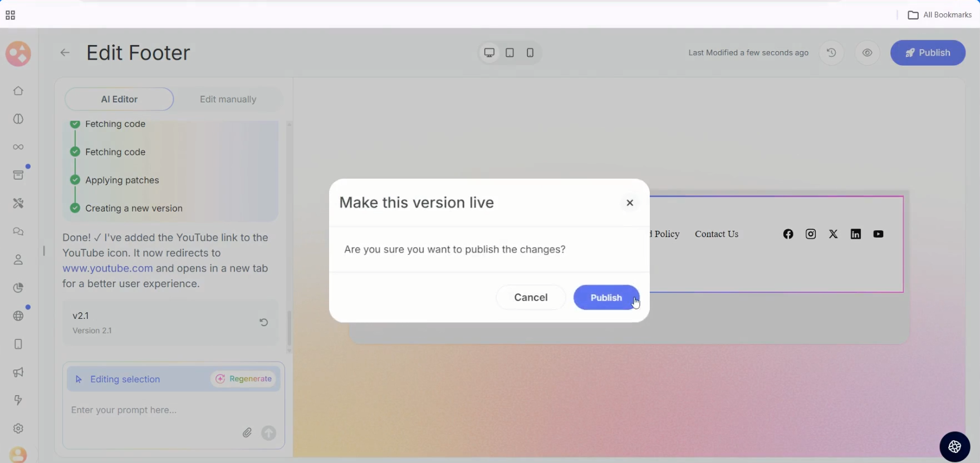Switch to the AI Editor tab
Viewport: 980px width, 463px height.
click(x=119, y=99)
